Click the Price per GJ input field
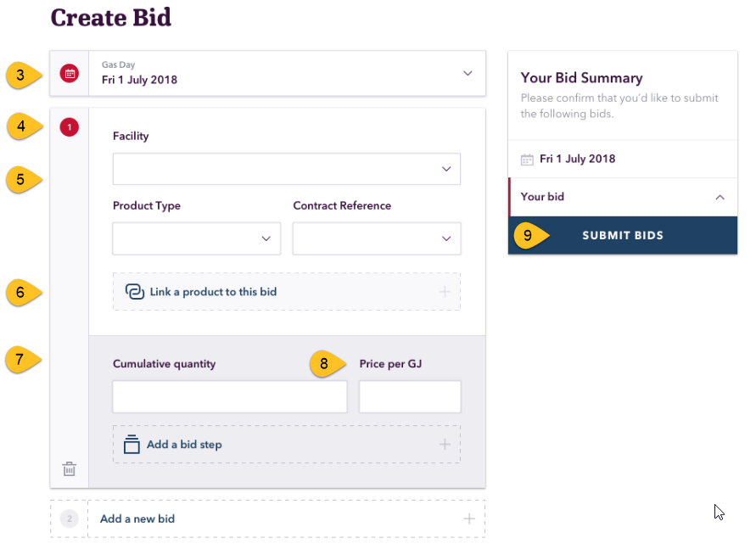The image size is (756, 555). [410, 396]
